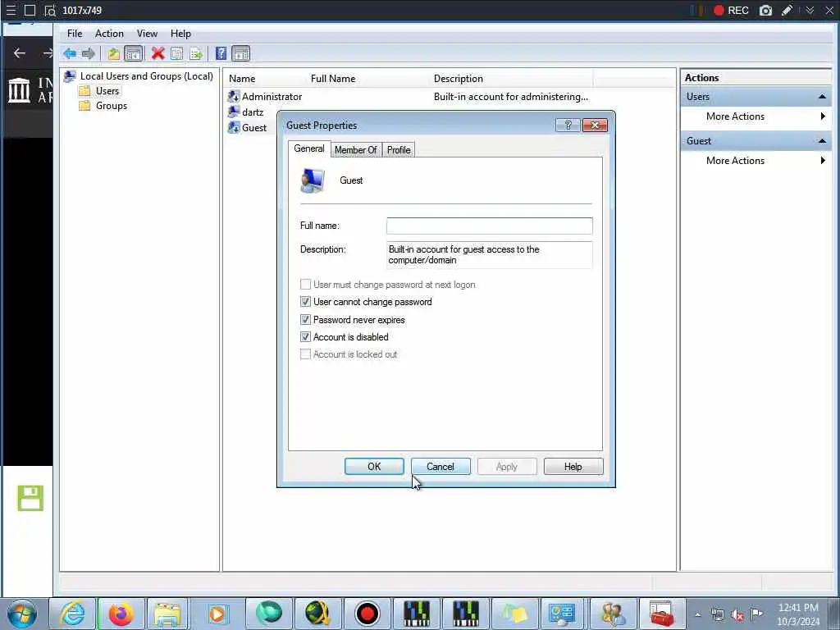
Task: Open the Windows Start orb
Action: pyautogui.click(x=22, y=614)
